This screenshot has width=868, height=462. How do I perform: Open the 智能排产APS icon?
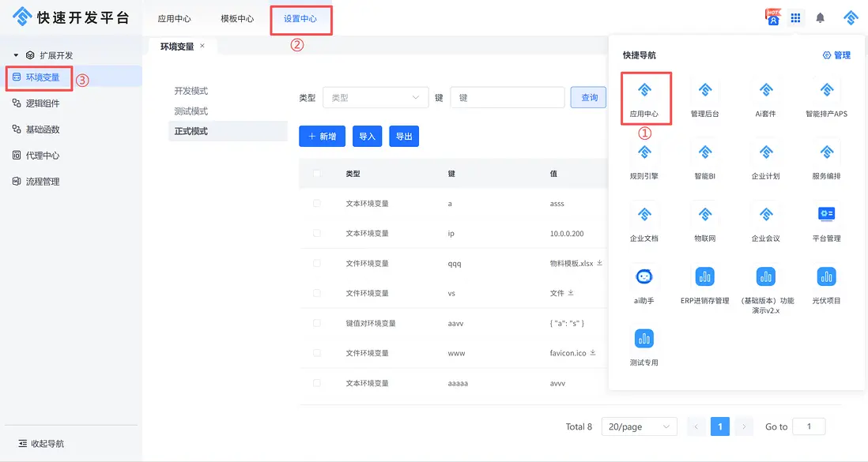pyautogui.click(x=826, y=90)
